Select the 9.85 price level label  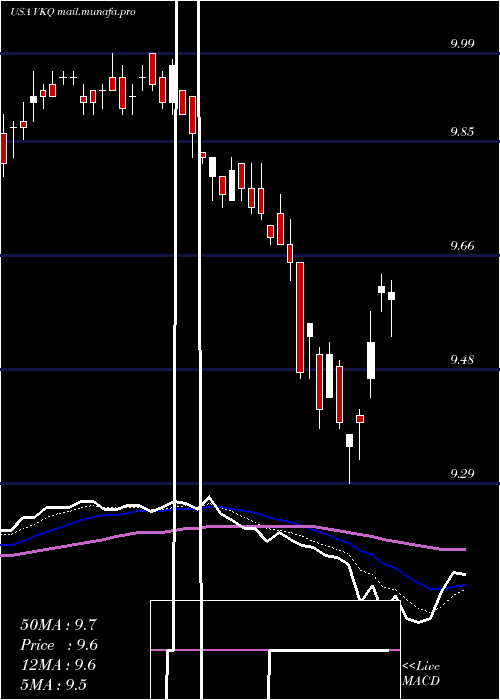point(462,132)
